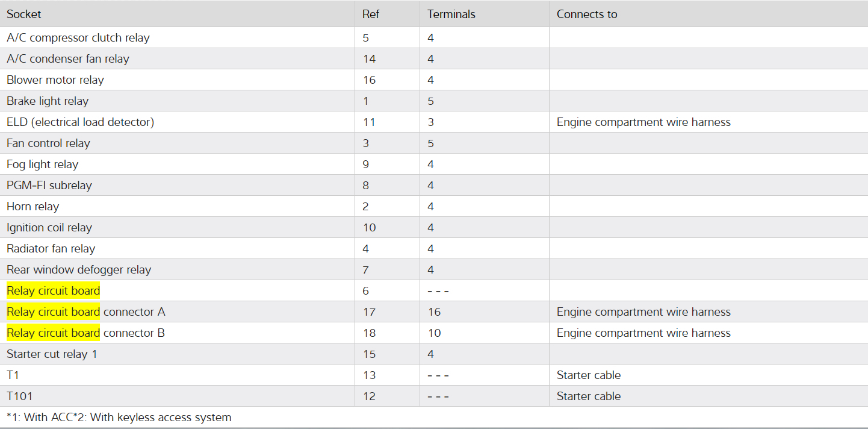
Task: Click the Socket column header
Action: click(24, 14)
